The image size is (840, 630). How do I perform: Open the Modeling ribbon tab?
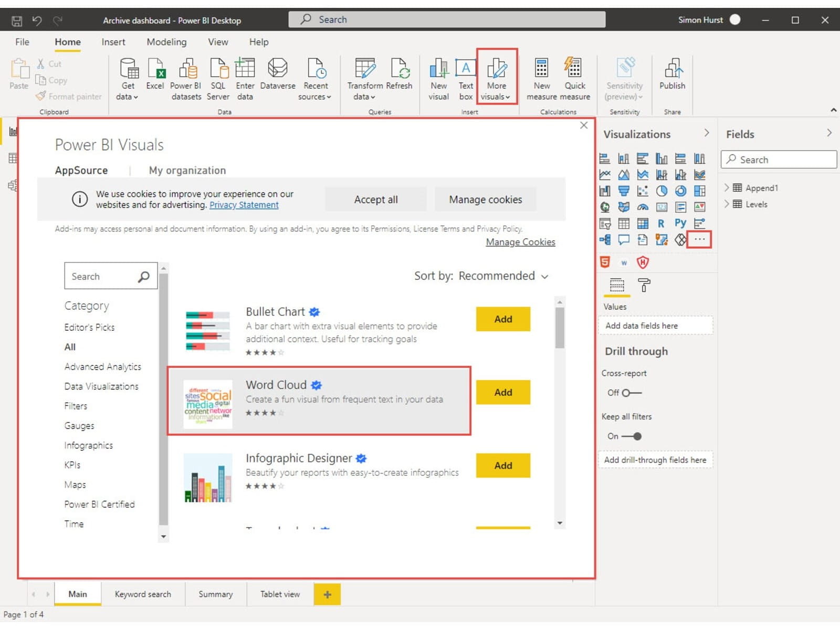coord(166,42)
